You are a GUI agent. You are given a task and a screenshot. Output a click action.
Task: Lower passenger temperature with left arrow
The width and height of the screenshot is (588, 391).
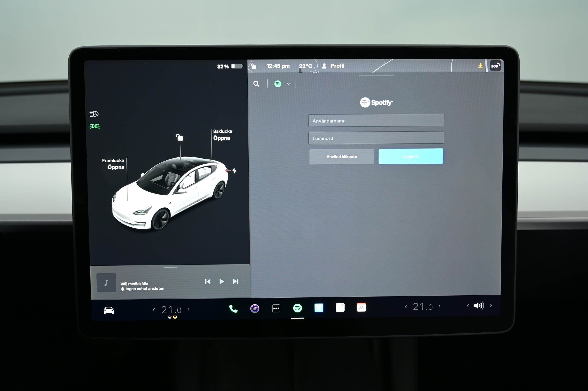406,306
